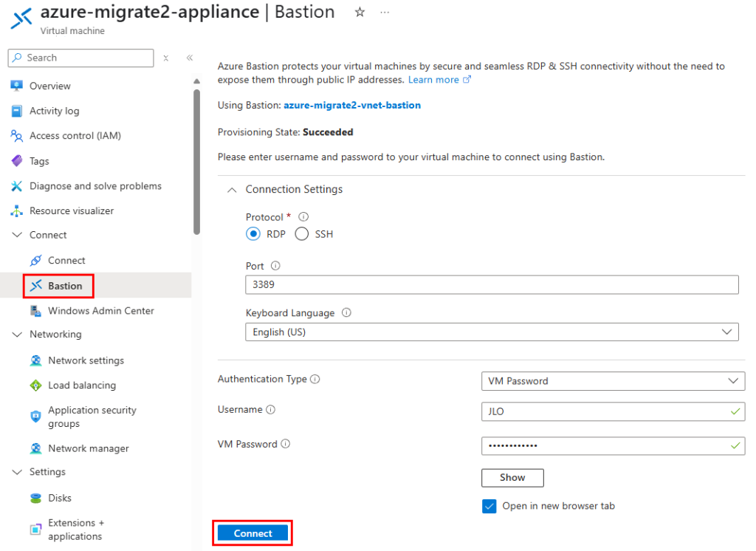The image size is (756, 551).
Task: Click the Extensions + applications icon
Action: [35, 530]
